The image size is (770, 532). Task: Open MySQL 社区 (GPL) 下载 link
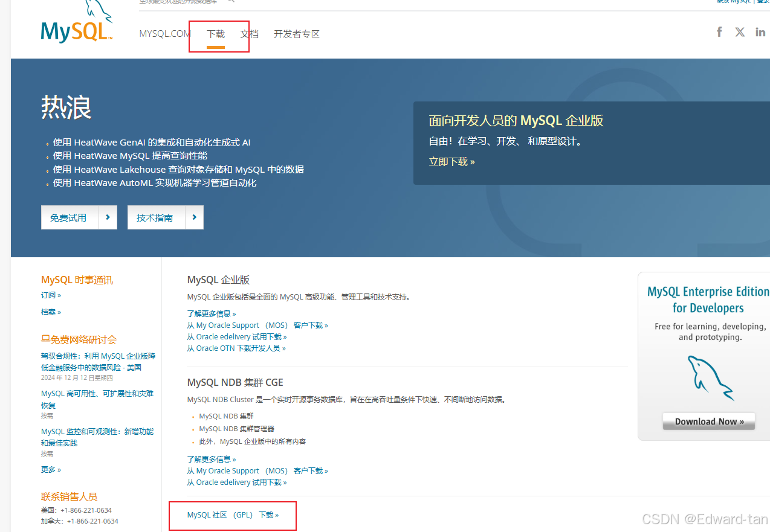233,515
